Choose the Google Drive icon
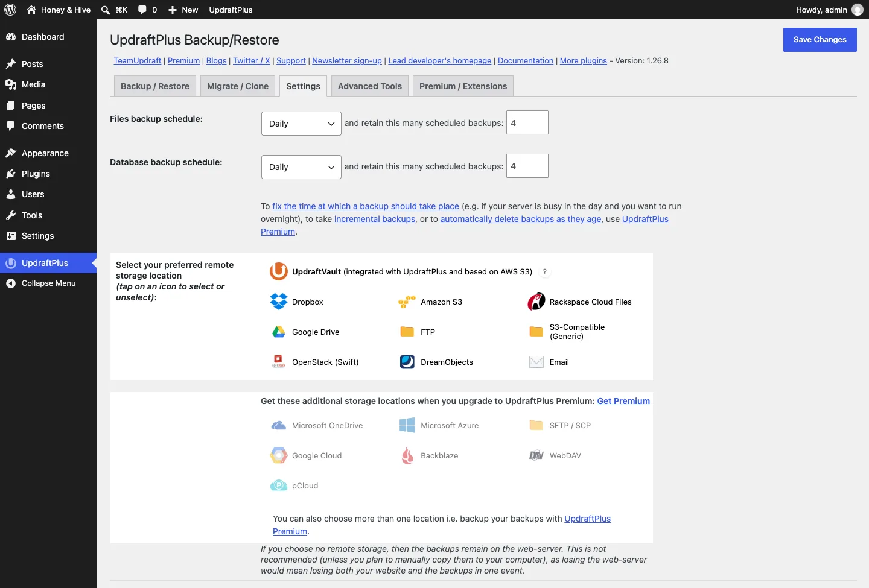 (279, 332)
